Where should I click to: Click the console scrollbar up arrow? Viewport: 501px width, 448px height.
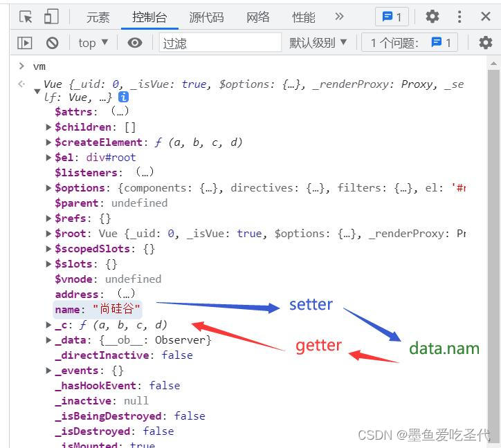click(x=493, y=64)
